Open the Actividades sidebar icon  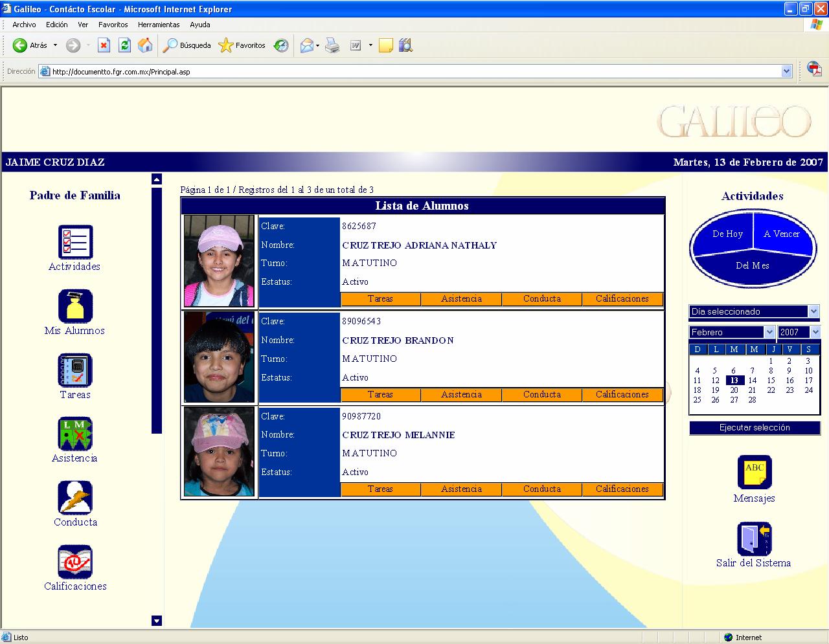coord(75,241)
